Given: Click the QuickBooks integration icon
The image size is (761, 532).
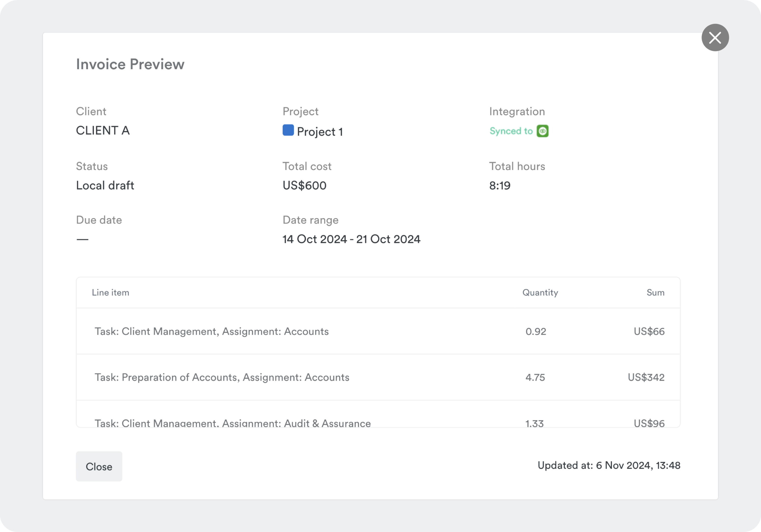Looking at the screenshot, I should 543,131.
